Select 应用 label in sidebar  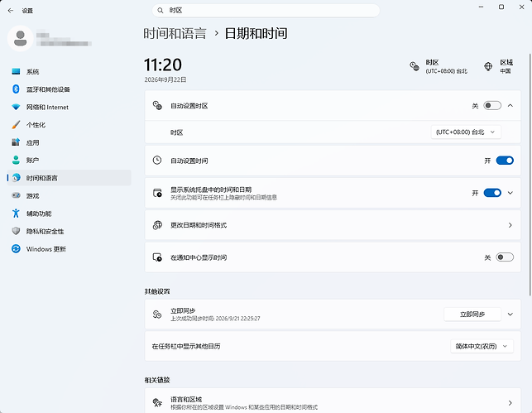point(32,142)
